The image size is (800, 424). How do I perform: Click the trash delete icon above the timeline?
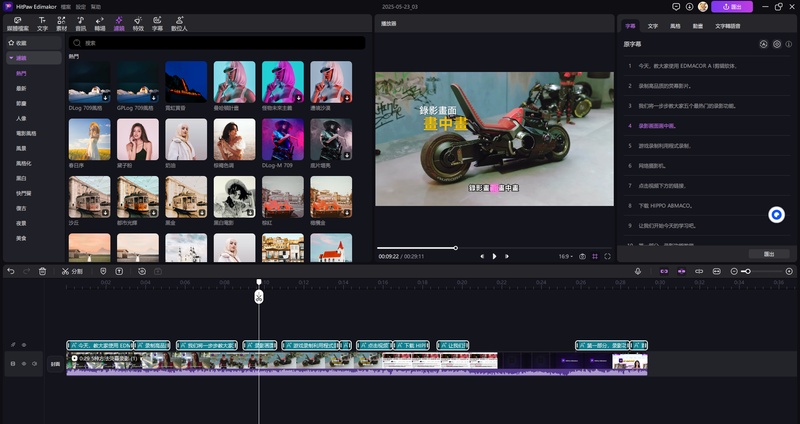[x=42, y=271]
